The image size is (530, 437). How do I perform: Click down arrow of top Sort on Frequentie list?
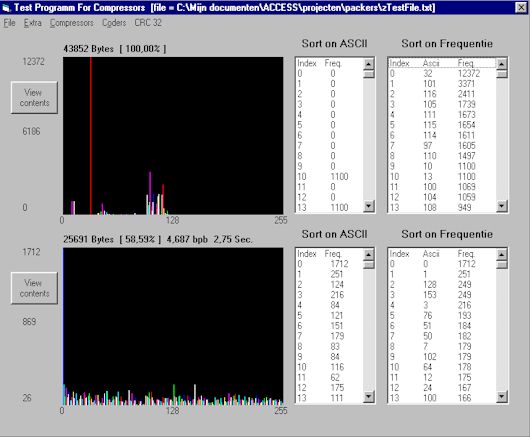(x=502, y=205)
